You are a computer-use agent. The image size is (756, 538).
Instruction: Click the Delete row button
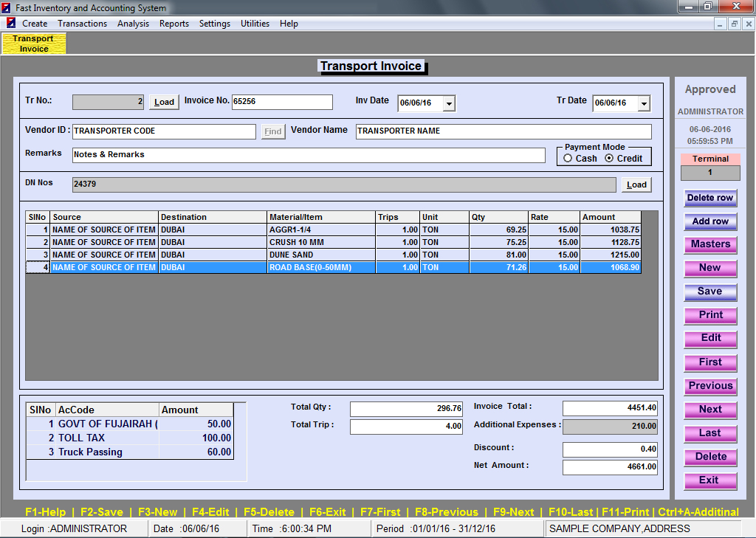[710, 198]
